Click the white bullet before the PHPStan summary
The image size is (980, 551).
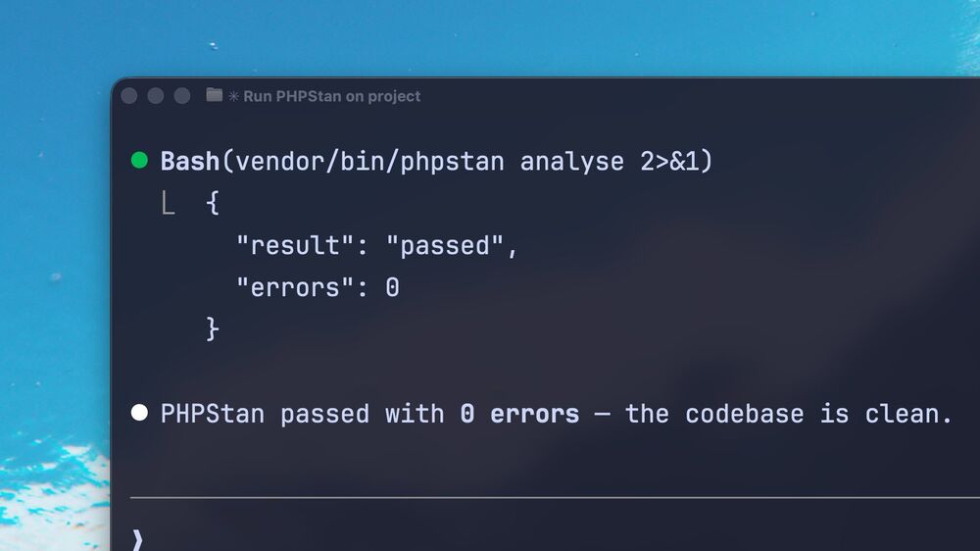[x=139, y=413]
